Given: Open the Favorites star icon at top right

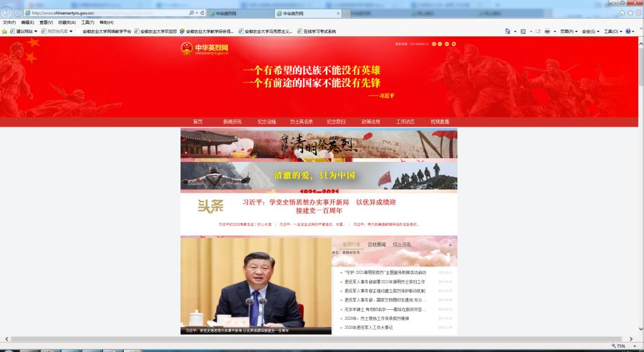Looking at the screenshot, I should point(630,13).
